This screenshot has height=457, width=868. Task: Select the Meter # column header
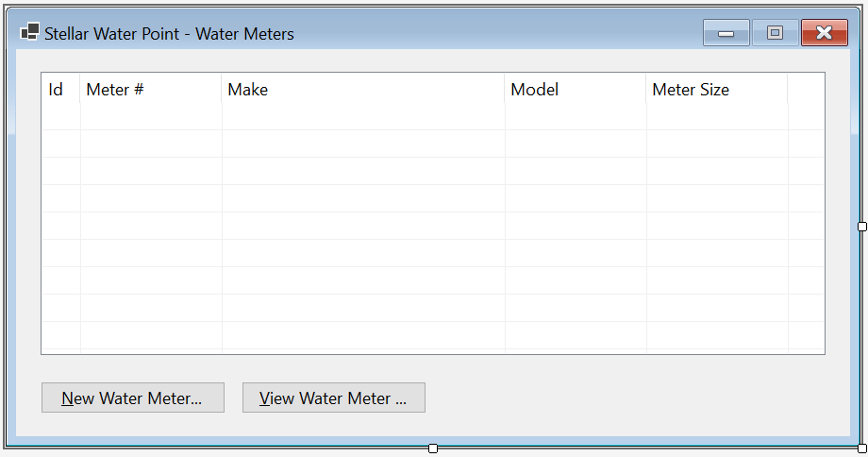pyautogui.click(x=151, y=89)
